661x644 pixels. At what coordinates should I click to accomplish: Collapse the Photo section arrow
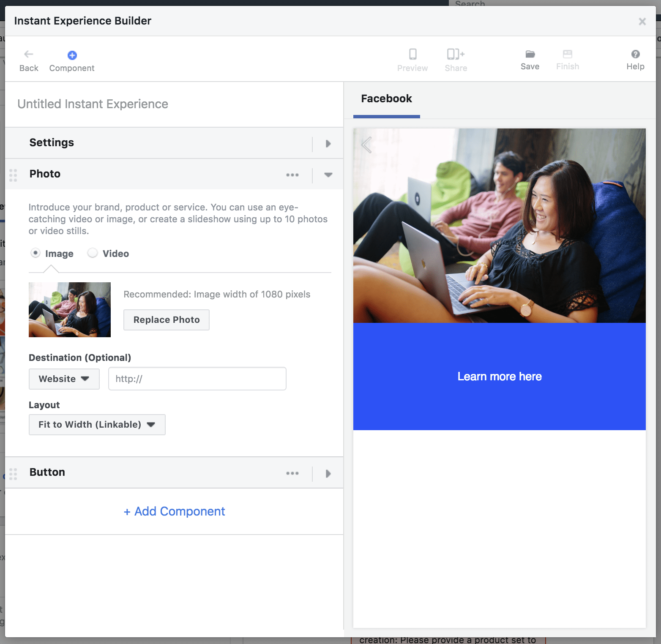pyautogui.click(x=328, y=175)
